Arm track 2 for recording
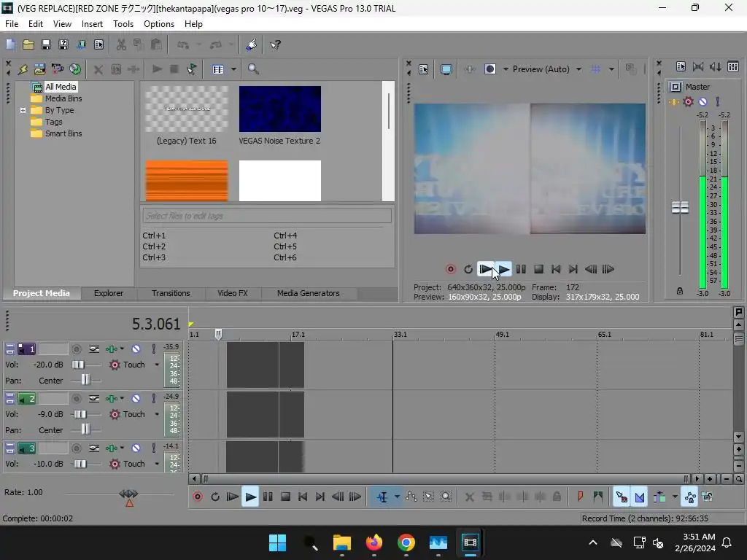 click(76, 399)
